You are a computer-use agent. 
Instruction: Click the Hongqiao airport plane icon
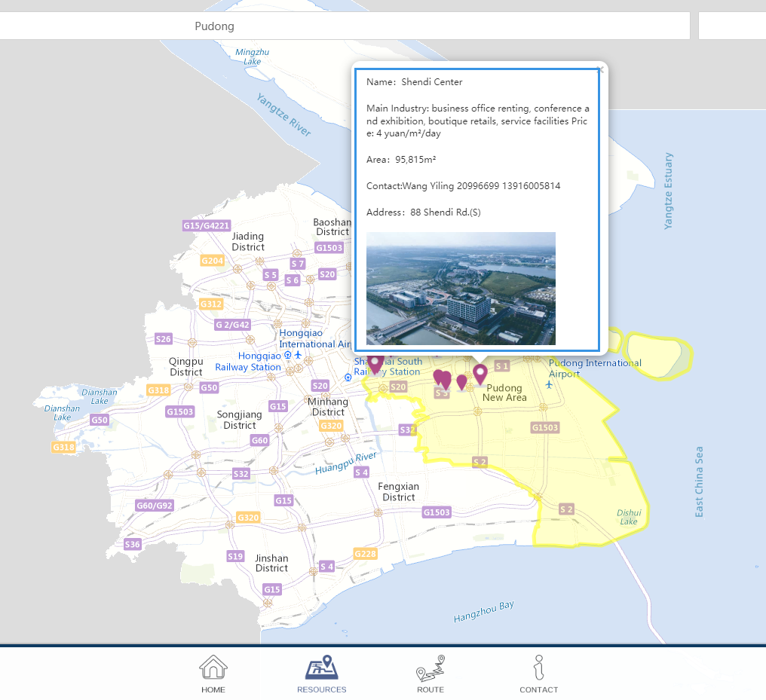click(298, 355)
